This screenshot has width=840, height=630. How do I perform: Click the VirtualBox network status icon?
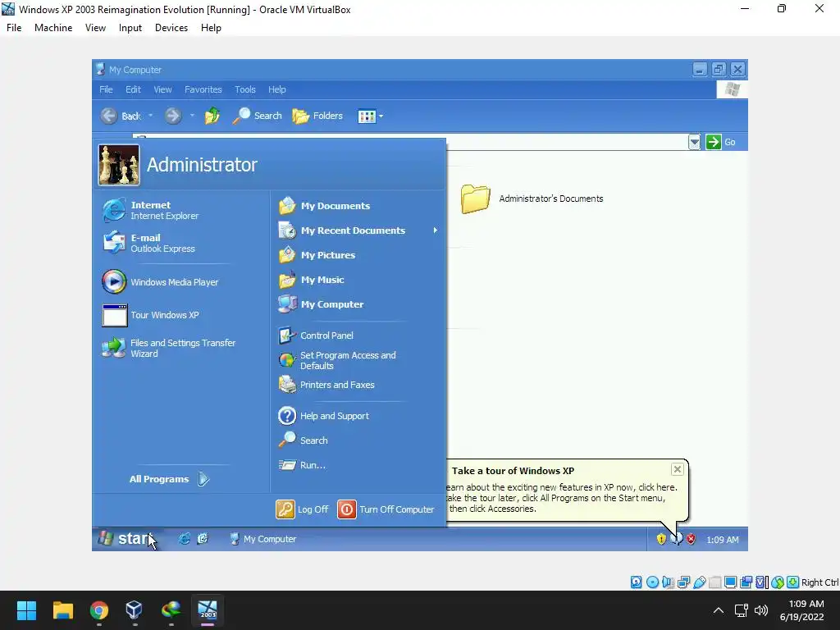point(683,582)
